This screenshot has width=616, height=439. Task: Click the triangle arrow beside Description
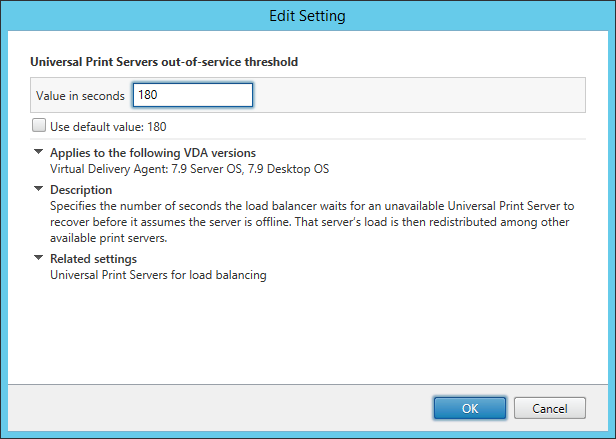coord(39,189)
